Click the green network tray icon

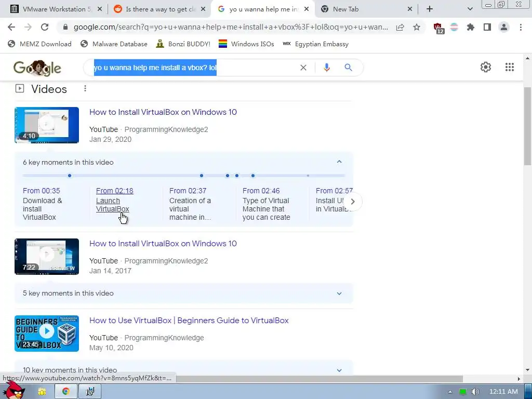[463, 392]
